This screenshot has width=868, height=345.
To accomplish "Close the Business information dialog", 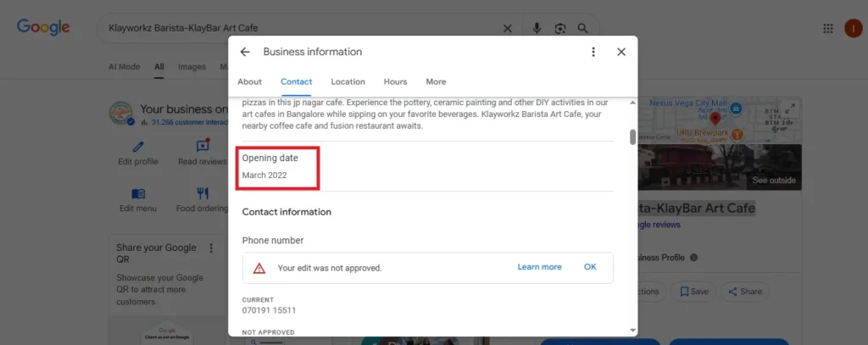I will tap(621, 52).
